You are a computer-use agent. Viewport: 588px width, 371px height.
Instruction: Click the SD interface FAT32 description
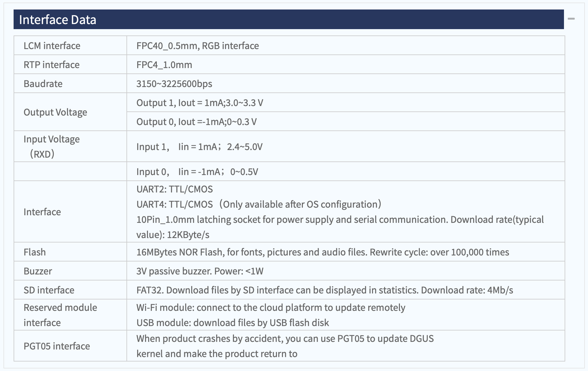click(x=325, y=290)
